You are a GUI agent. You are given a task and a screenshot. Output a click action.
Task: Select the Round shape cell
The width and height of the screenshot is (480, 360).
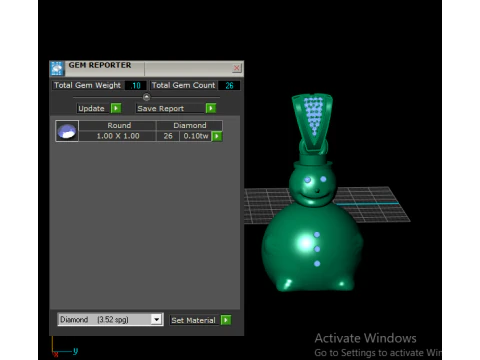(x=119, y=125)
